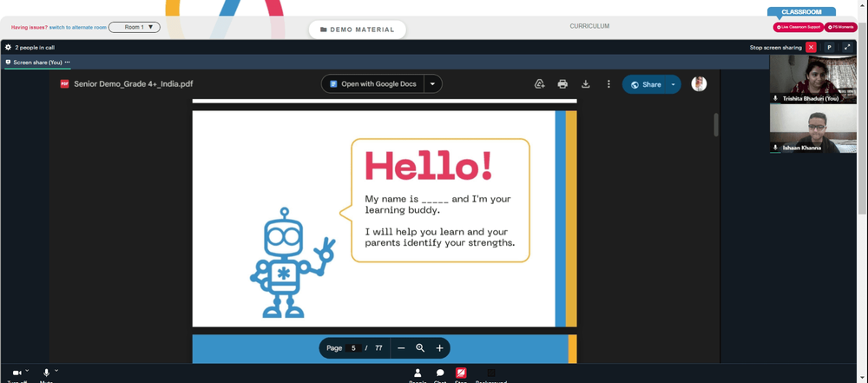Zoom out with the minus icon
868x383 pixels.
click(401, 348)
